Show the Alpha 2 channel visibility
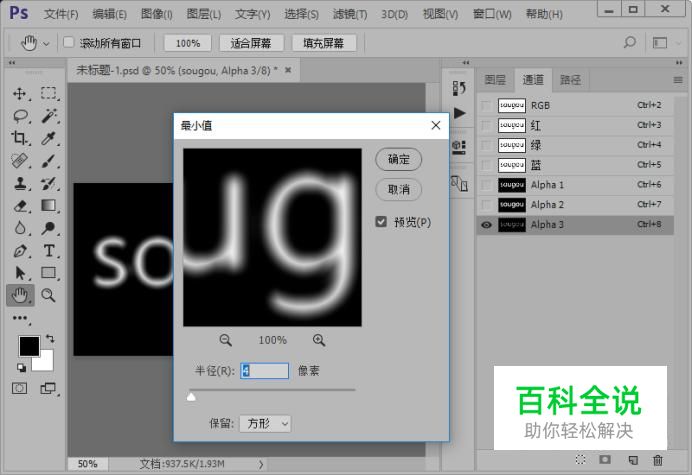692x475 pixels. pos(486,205)
